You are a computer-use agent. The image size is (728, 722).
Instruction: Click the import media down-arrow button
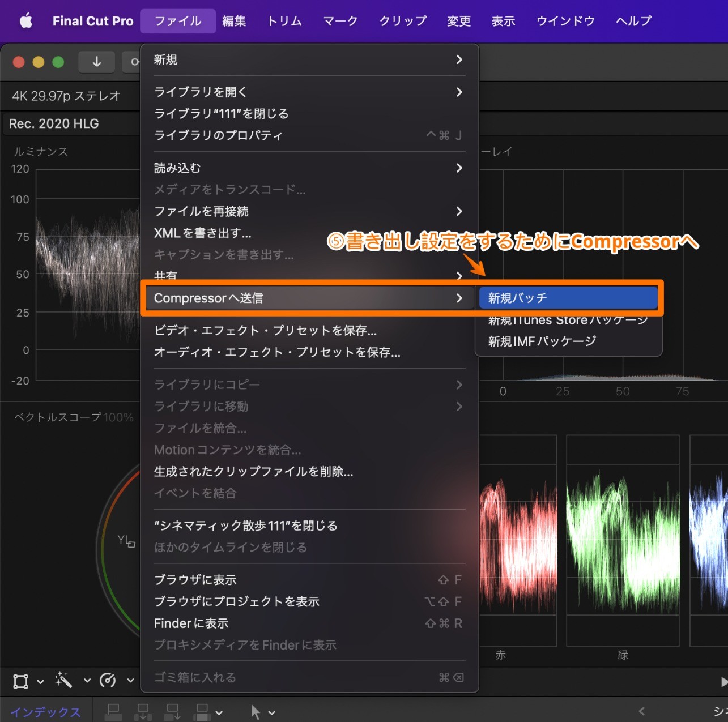(x=97, y=62)
